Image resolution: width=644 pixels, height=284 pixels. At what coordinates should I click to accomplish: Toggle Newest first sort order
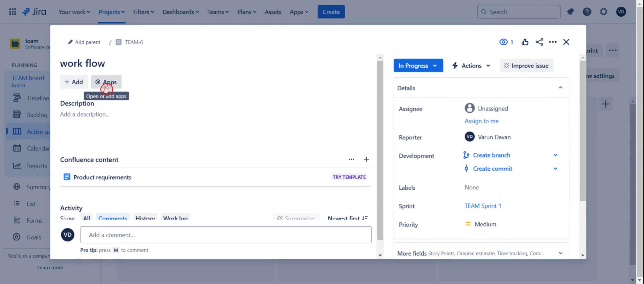347,218
